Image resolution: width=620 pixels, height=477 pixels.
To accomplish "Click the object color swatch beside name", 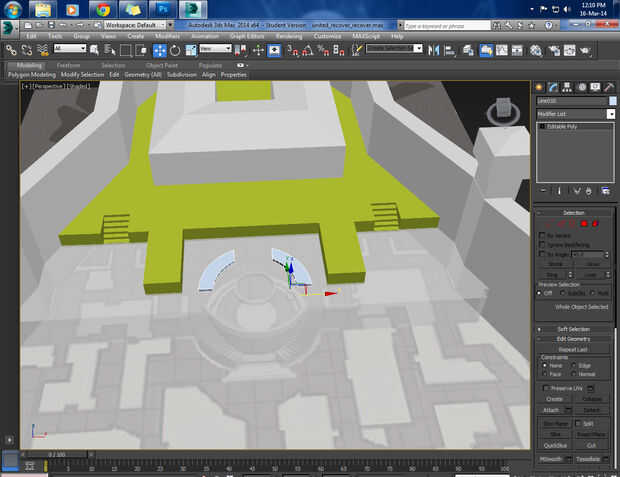I will [611, 101].
